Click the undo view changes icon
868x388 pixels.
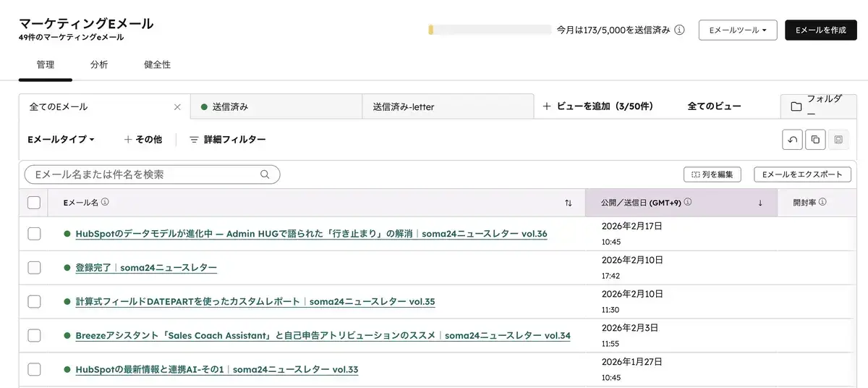(x=793, y=140)
